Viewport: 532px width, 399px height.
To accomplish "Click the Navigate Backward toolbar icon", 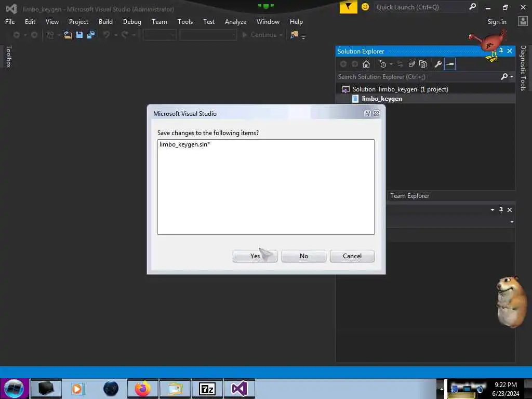I will tap(16, 35).
